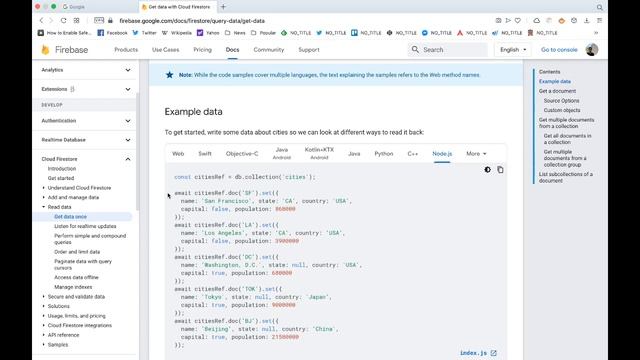Click the browser forward arrow
Viewport: 640px width, 360px height.
(x=51, y=20)
